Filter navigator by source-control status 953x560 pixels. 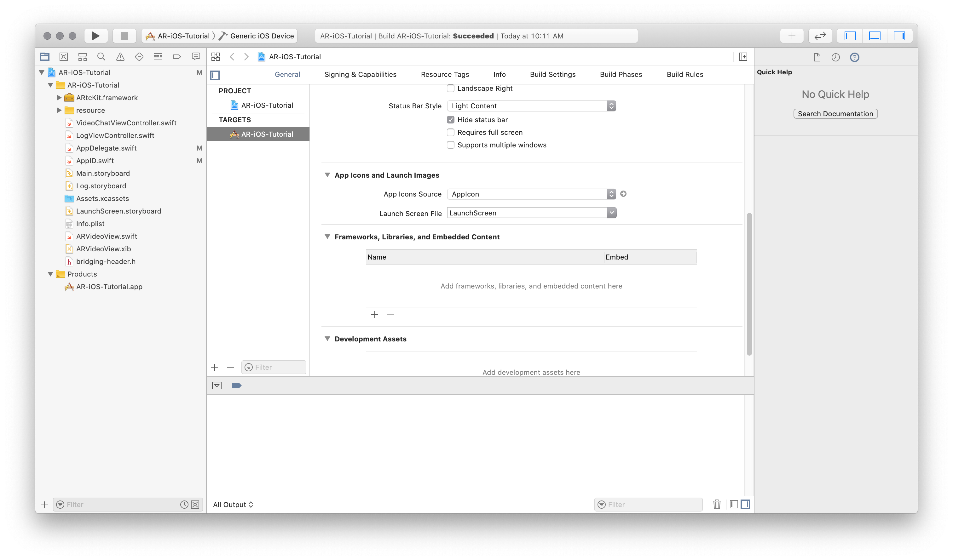[x=195, y=505]
